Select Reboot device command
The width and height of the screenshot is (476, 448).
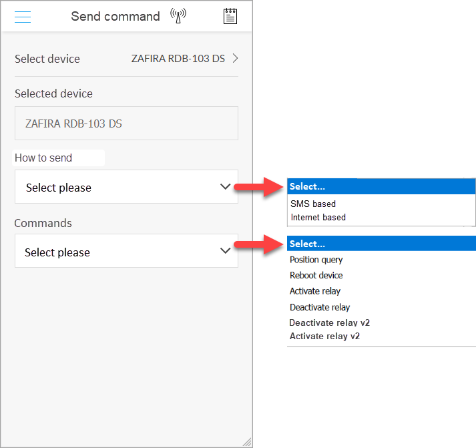click(316, 275)
